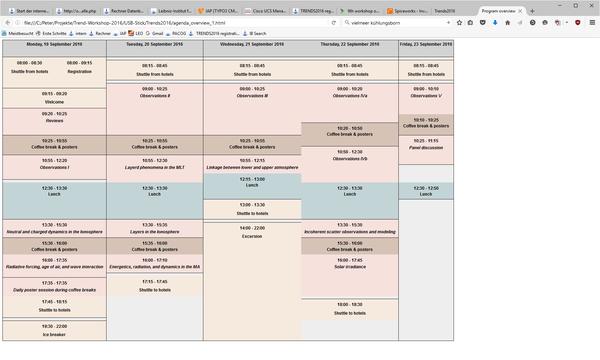The height and width of the screenshot is (360, 600).
Task: Open the bookmarks library icon
Action: (470, 23)
